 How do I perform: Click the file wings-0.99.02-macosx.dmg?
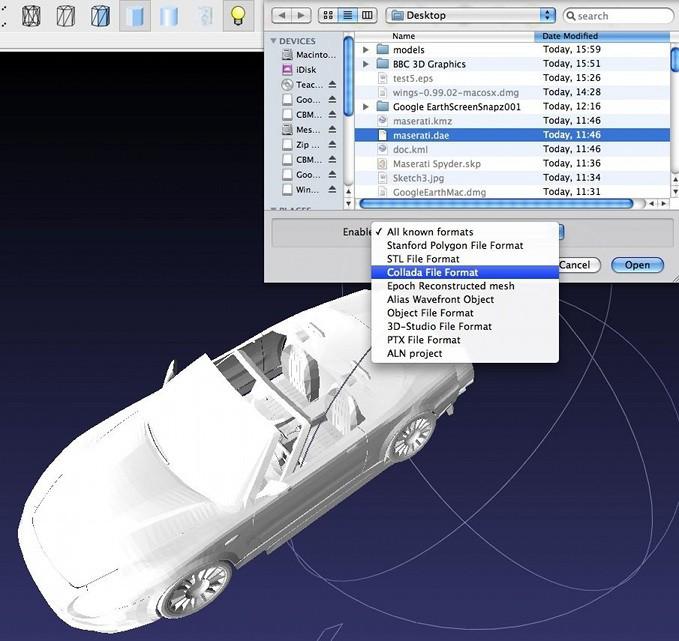[512, 92]
